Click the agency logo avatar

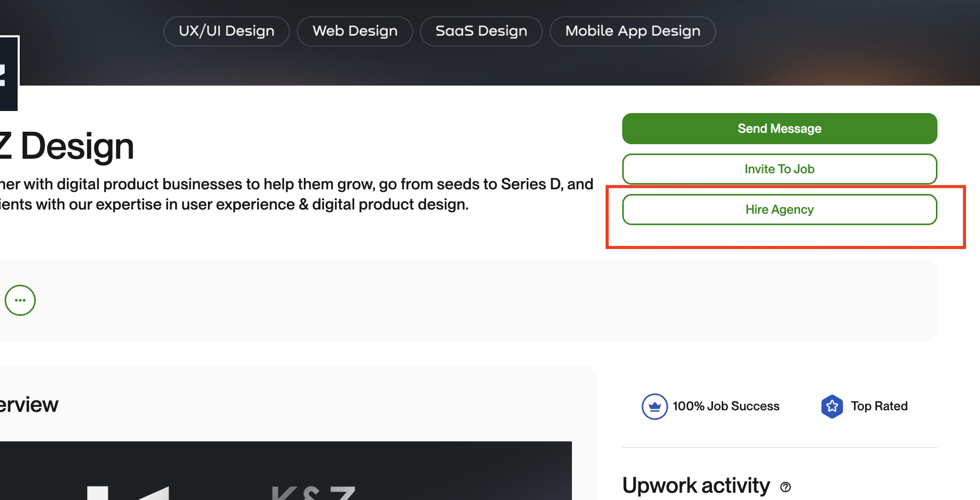coord(9,73)
